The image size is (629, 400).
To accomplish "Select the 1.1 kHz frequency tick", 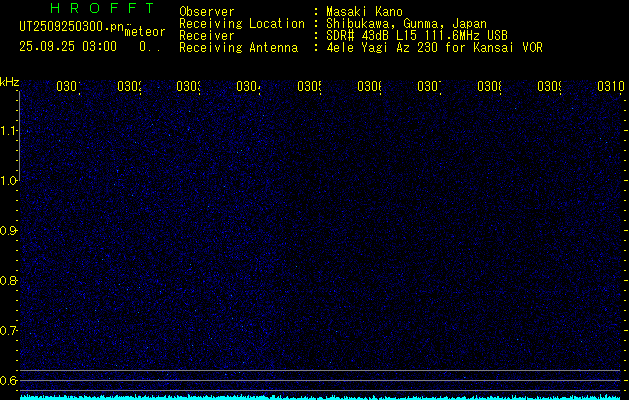I will 9,131.
